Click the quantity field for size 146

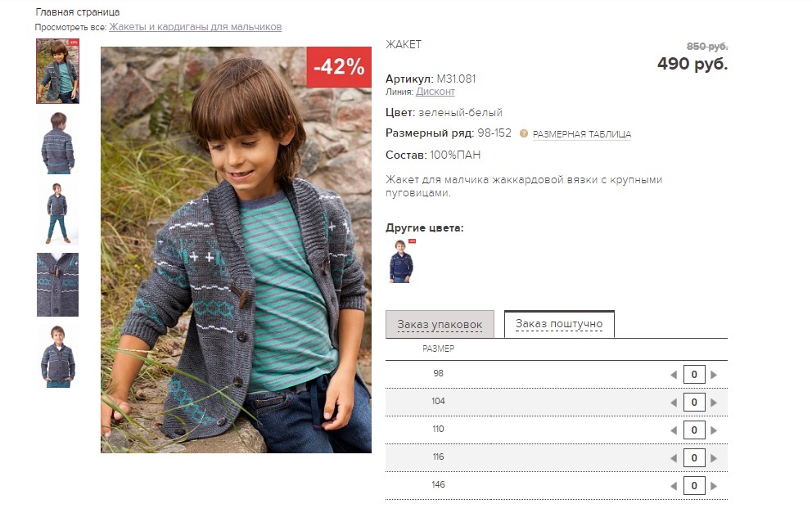694,486
